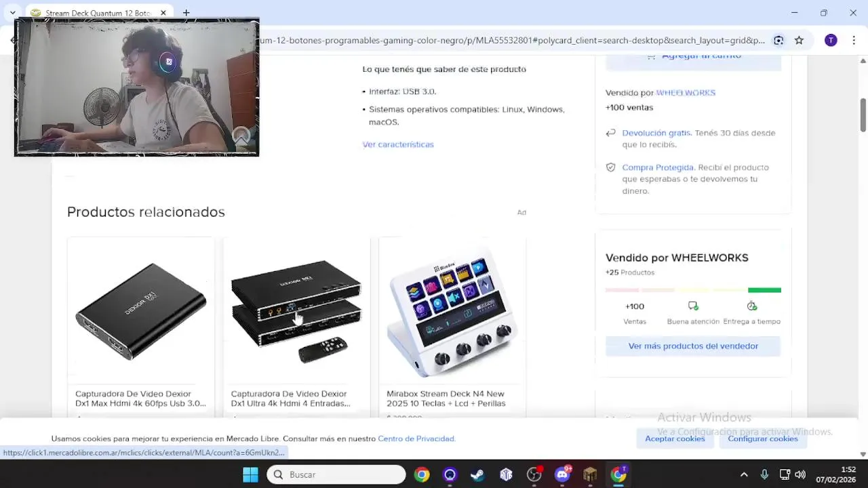Click the webcam overlay video

coord(136,87)
